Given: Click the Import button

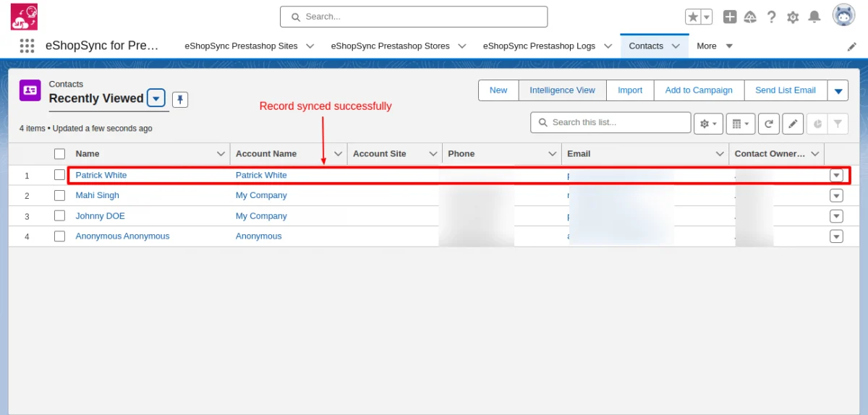Looking at the screenshot, I should pos(629,90).
